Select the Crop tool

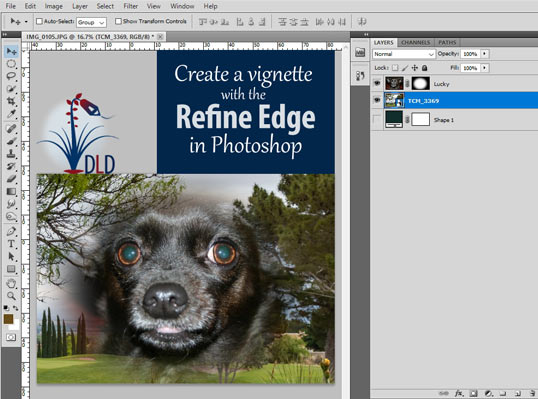pyautogui.click(x=11, y=101)
